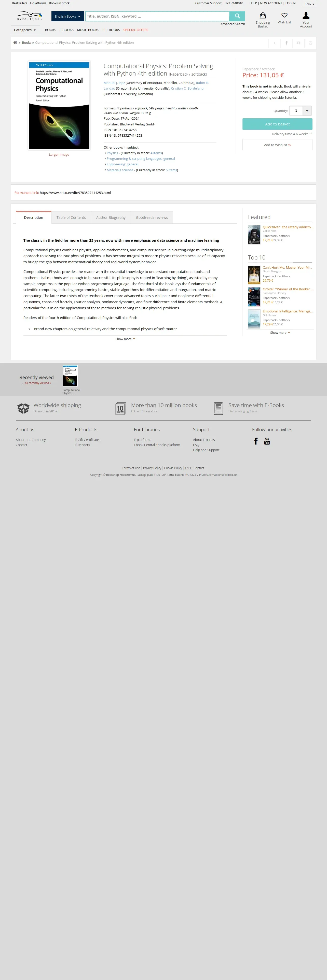Open the all recently viewed link

click(x=36, y=383)
